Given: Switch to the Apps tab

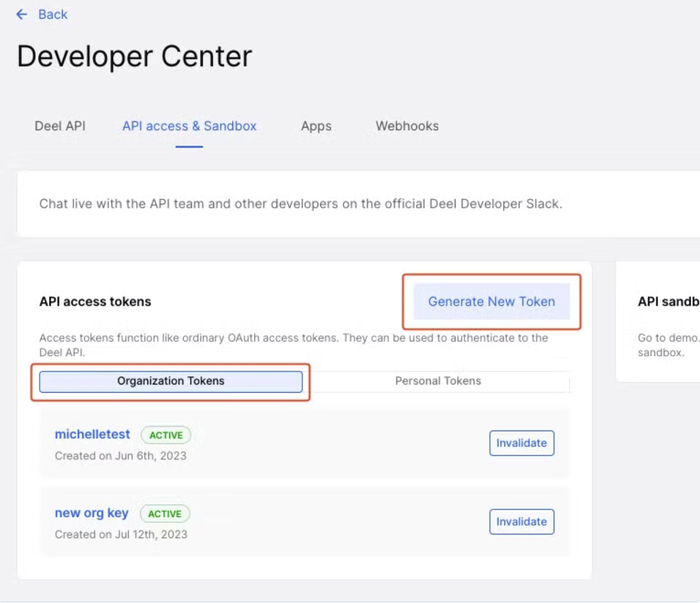Looking at the screenshot, I should click(x=316, y=126).
